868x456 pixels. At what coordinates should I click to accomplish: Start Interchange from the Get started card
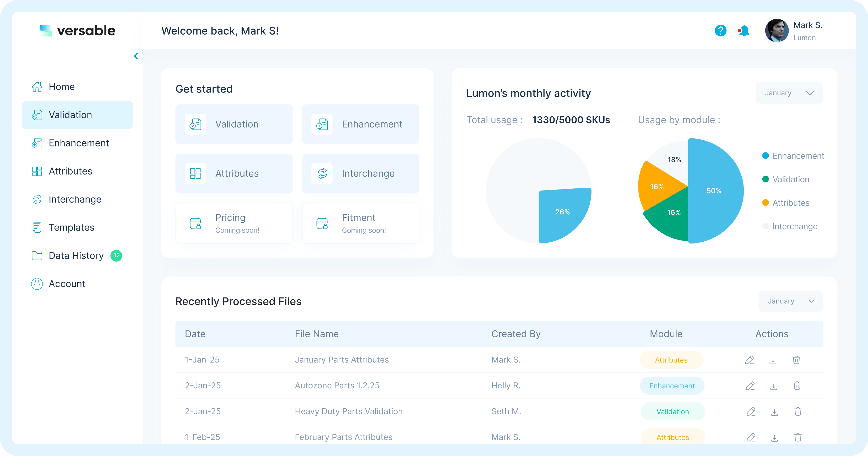tap(361, 173)
